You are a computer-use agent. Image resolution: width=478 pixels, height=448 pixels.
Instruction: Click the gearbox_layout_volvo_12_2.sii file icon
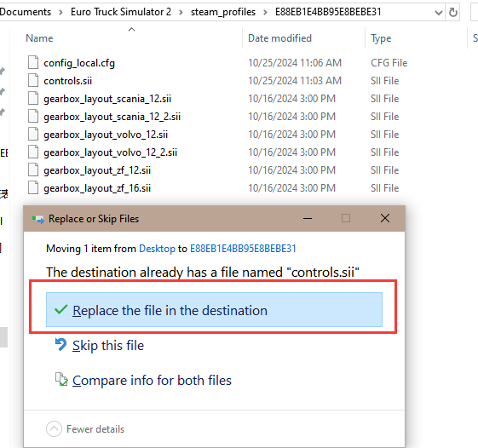[33, 152]
